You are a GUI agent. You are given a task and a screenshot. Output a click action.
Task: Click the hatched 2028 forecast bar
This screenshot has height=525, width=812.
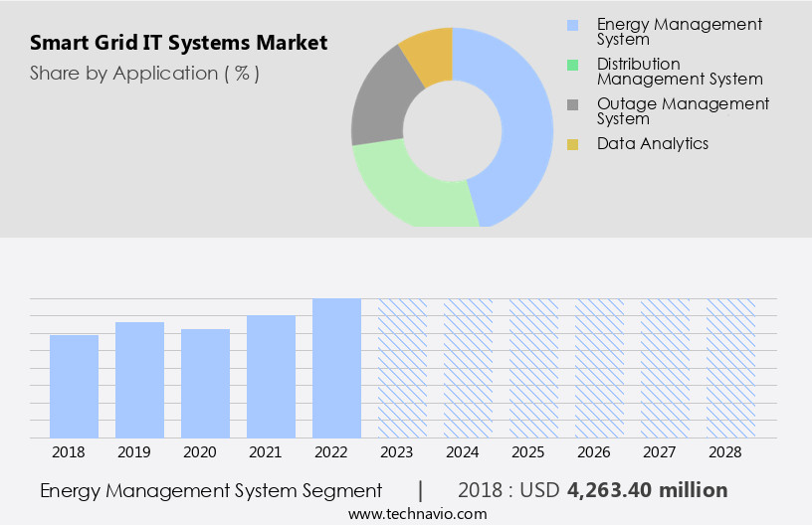coord(730,368)
